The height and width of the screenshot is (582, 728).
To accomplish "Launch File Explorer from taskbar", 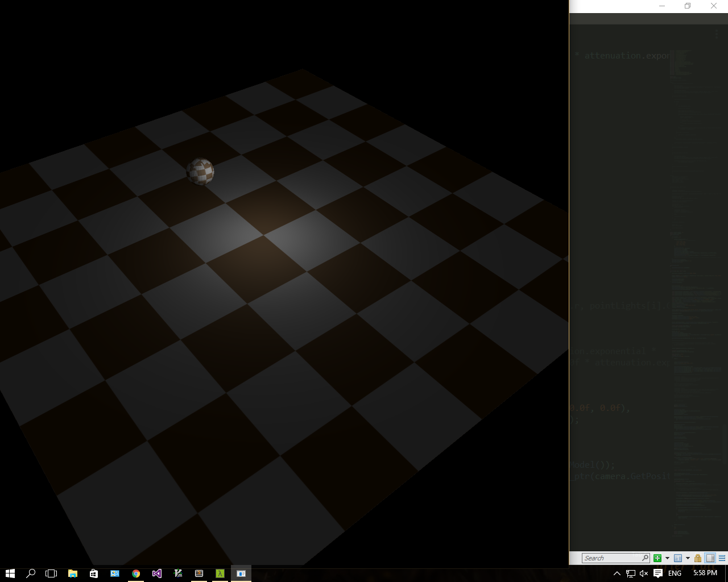I will click(73, 573).
